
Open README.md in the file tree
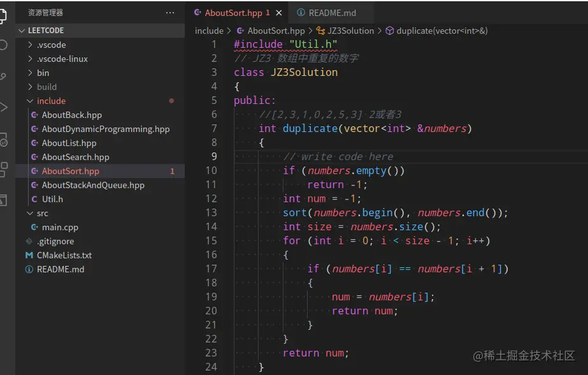[x=100, y=269]
